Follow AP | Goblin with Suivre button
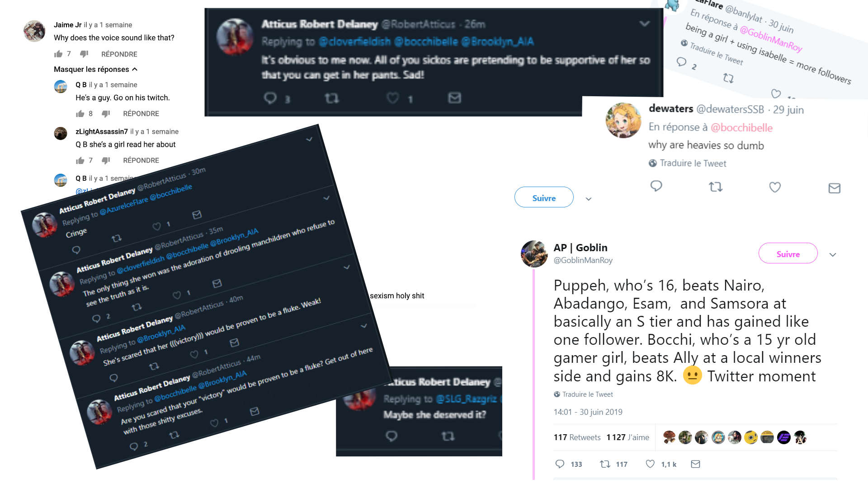The width and height of the screenshot is (868, 488). point(788,254)
